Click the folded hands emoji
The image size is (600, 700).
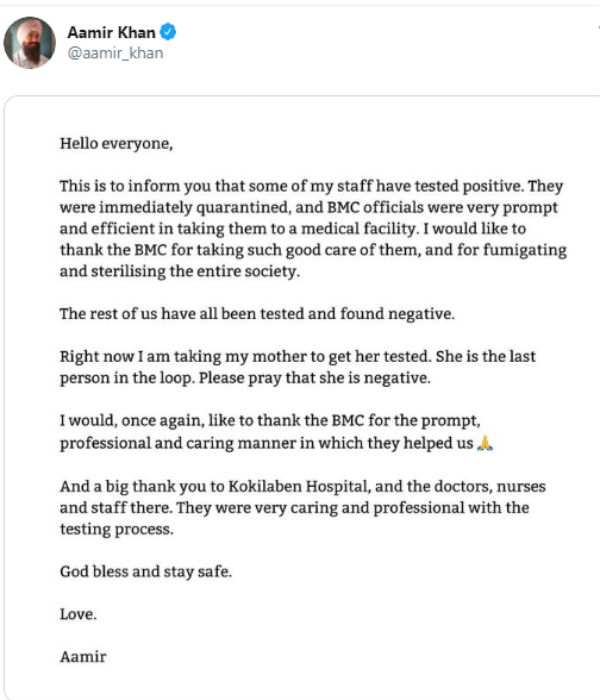coord(485,443)
